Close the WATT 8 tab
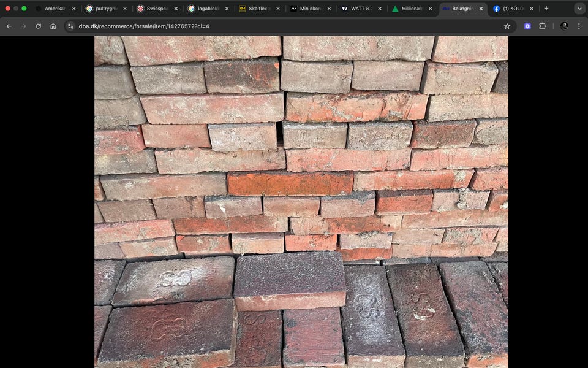This screenshot has width=588, height=368. (x=380, y=9)
